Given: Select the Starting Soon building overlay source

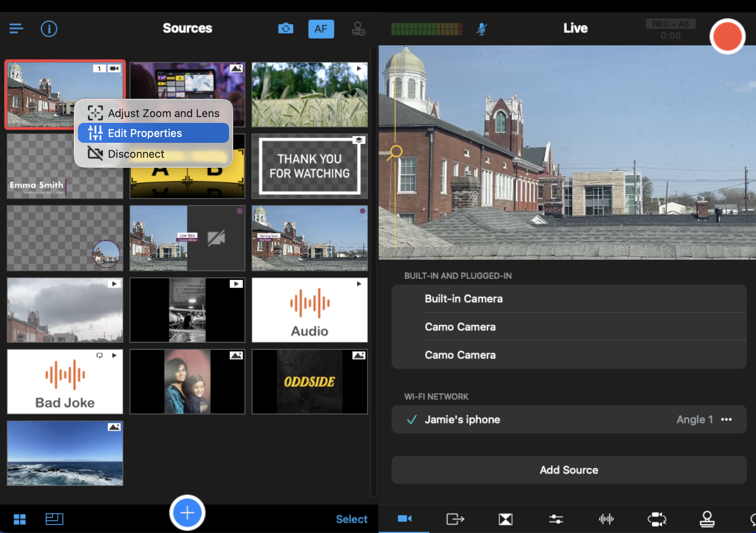Looking at the screenshot, I should pos(310,238).
